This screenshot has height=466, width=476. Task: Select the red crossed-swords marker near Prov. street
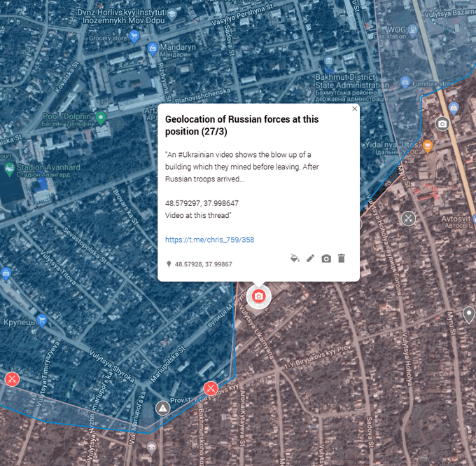210,388
